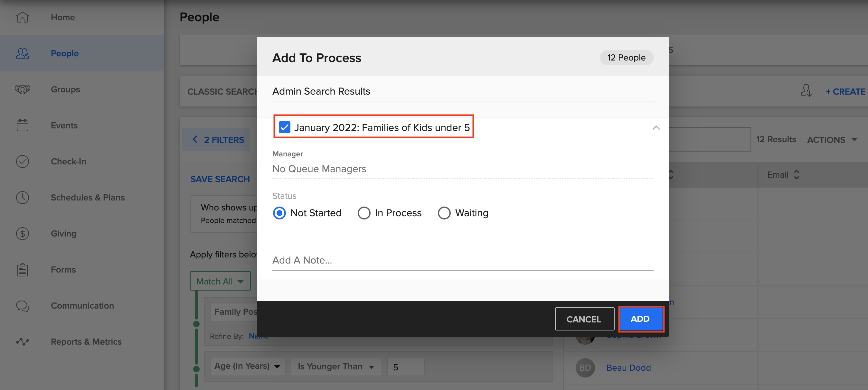Open Beau Dodd's profile link

coord(628,367)
